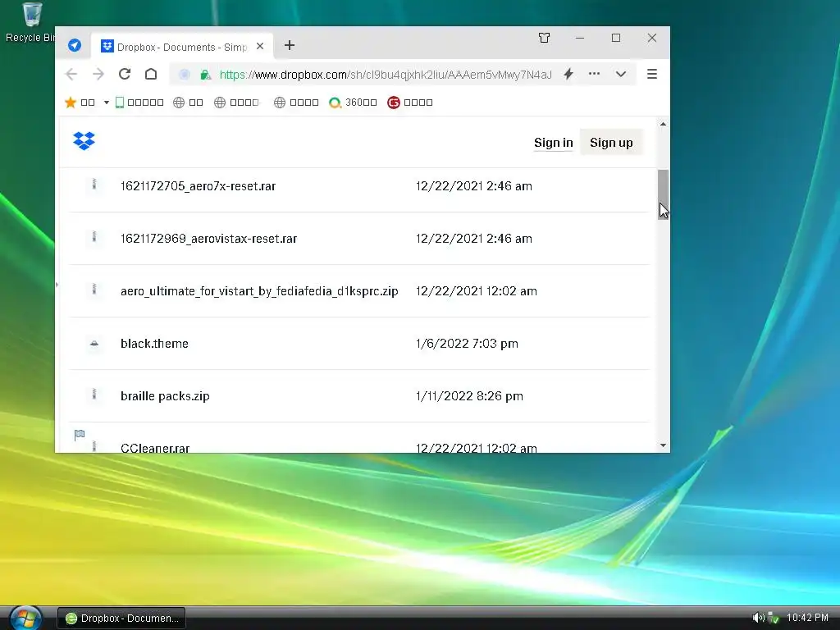Open the hamburger main menu
The width and height of the screenshot is (840, 630).
coord(652,74)
